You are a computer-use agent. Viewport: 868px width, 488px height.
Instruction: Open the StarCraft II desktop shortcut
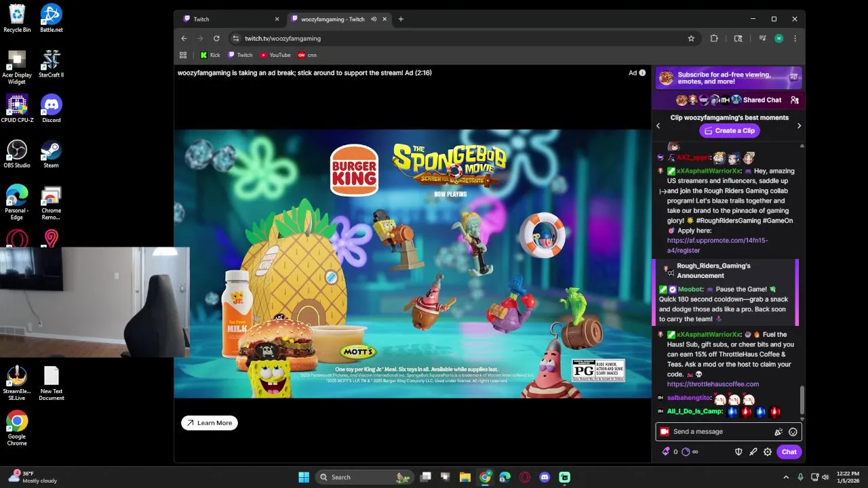52,64
